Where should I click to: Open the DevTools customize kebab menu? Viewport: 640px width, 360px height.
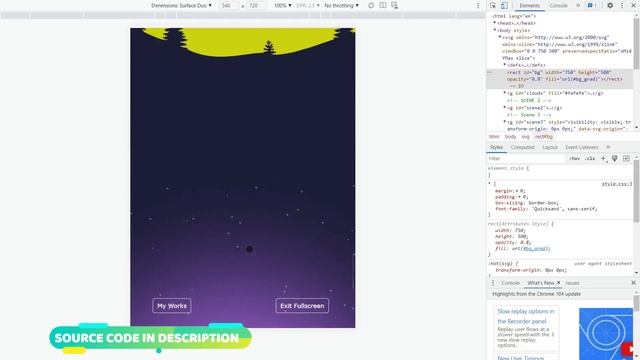[x=622, y=6]
